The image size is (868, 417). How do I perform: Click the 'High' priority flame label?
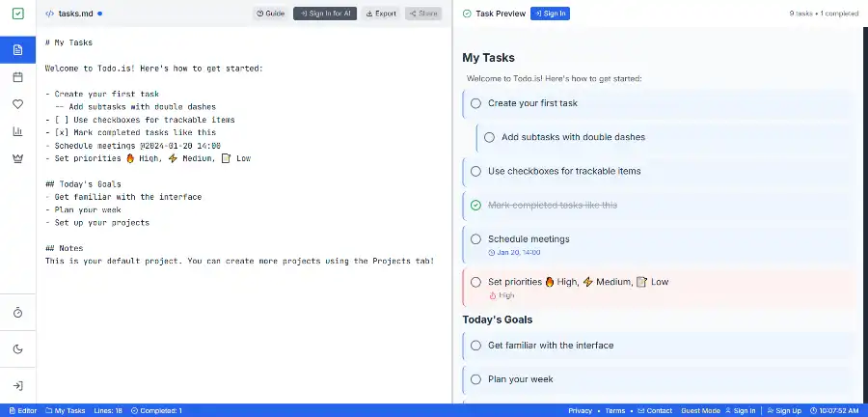coord(502,295)
